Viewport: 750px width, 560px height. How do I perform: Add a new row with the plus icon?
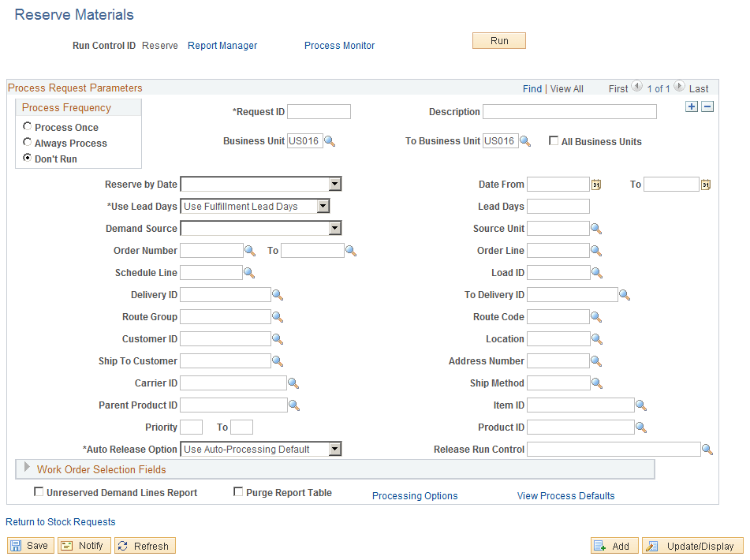pos(692,106)
